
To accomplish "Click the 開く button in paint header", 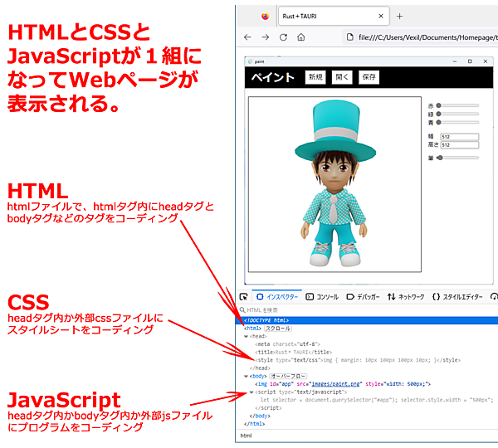I will pyautogui.click(x=342, y=77).
